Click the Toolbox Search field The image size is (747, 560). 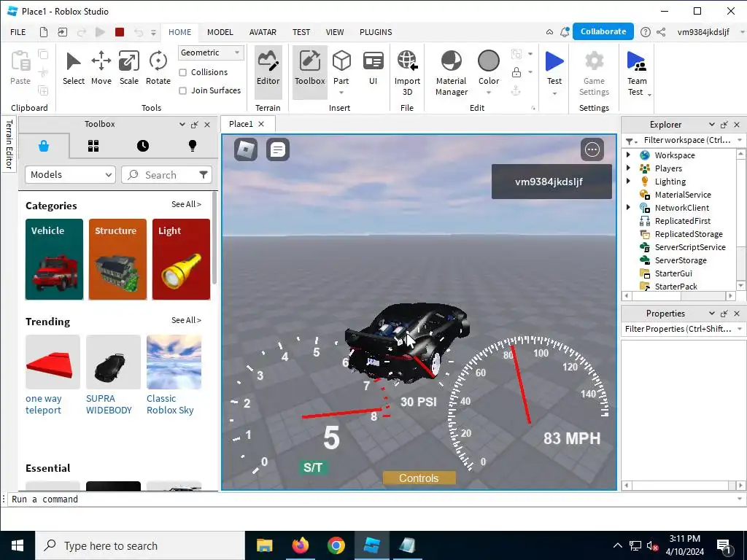(x=166, y=175)
